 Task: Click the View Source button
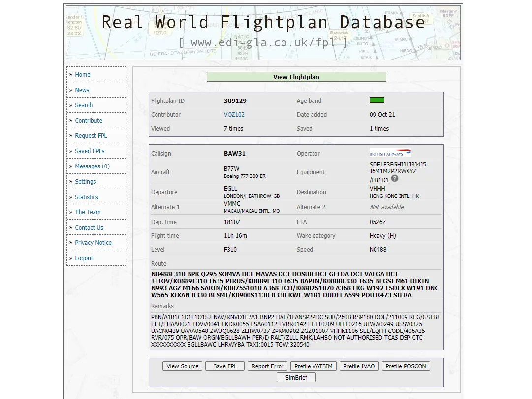183,366
